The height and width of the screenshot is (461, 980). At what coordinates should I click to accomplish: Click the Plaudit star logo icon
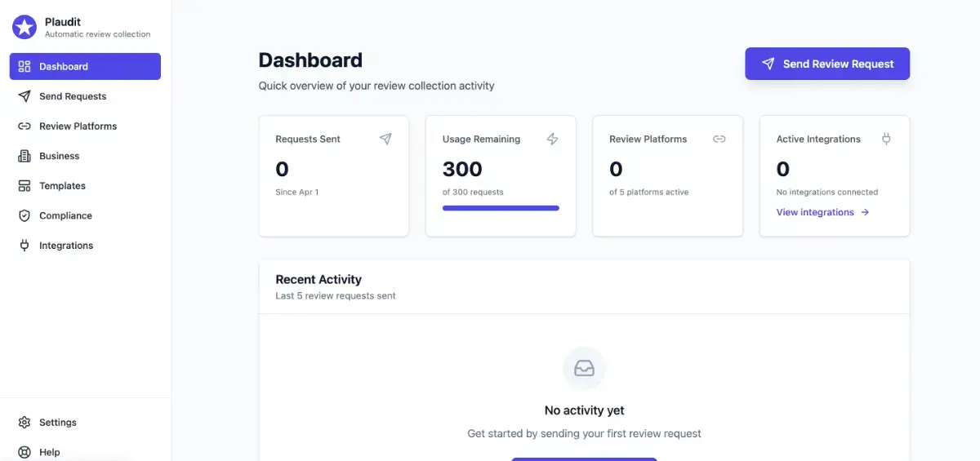click(x=24, y=27)
